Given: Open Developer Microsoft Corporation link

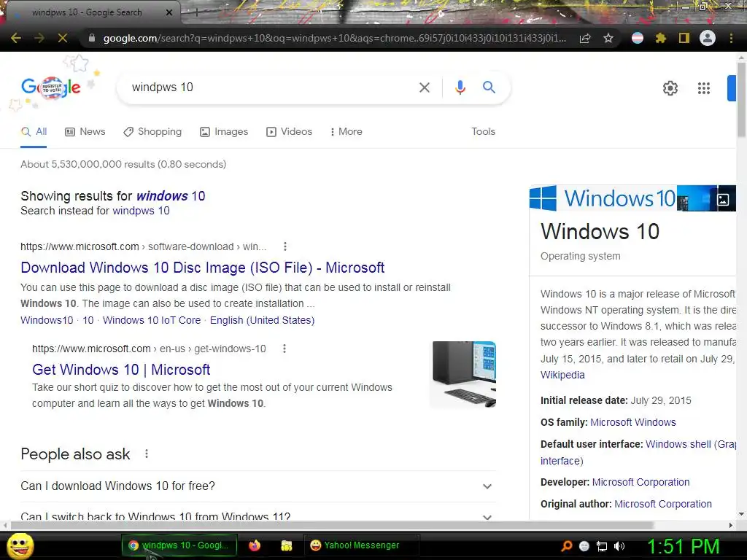Looking at the screenshot, I should tap(640, 483).
